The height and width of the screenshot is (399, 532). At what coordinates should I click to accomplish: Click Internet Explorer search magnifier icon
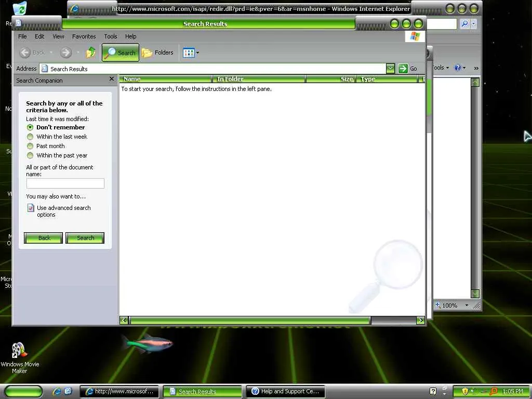465,23
